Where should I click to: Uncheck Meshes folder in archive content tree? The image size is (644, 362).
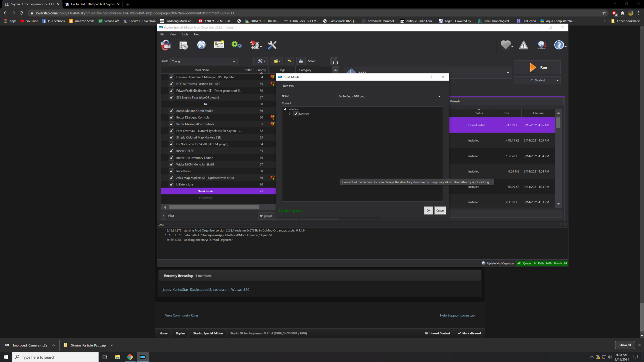[296, 114]
